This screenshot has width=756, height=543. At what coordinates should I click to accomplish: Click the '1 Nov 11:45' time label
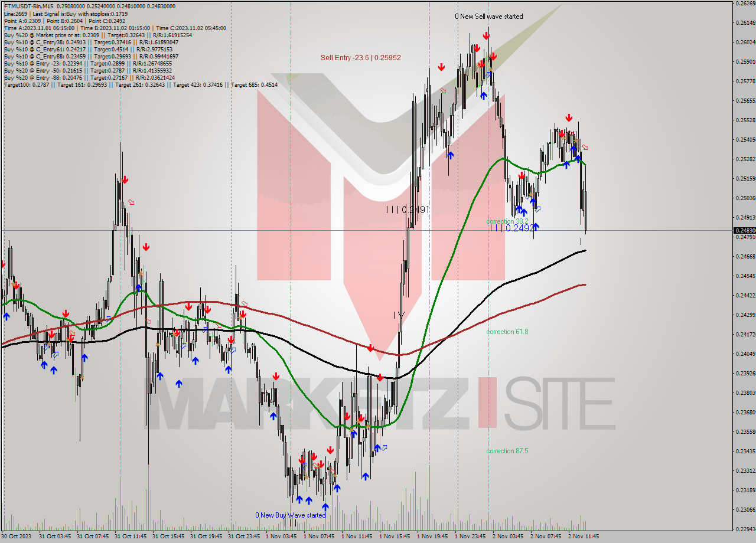coord(357,537)
